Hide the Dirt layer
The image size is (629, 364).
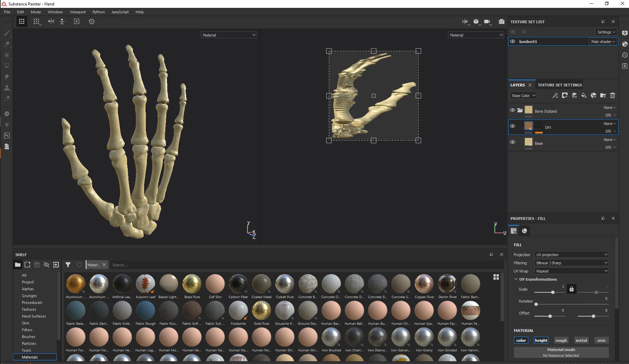click(513, 126)
